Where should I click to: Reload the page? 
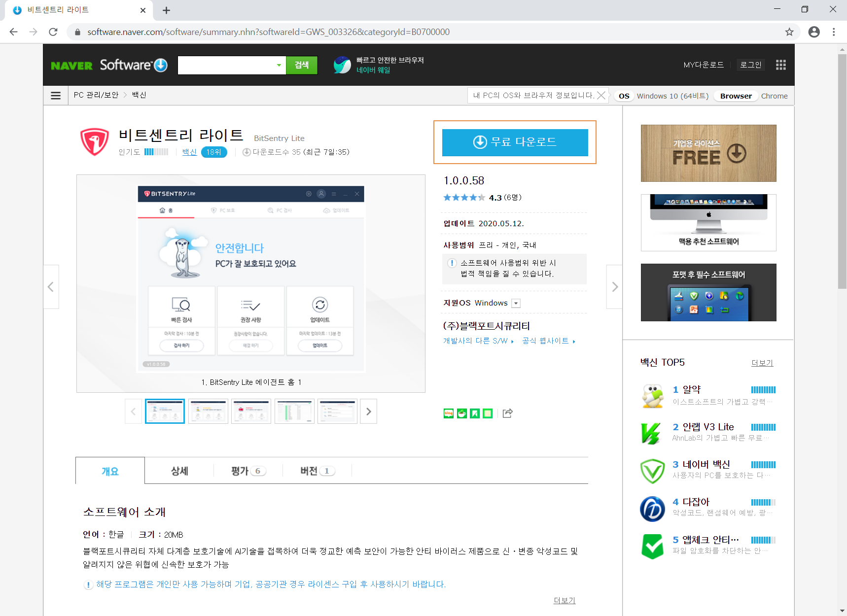click(x=53, y=32)
